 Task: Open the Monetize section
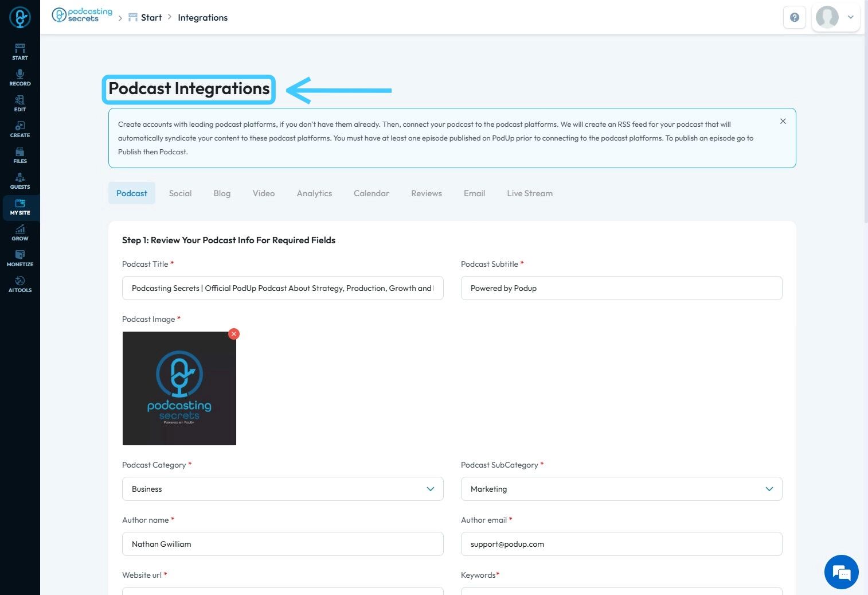[x=20, y=258]
